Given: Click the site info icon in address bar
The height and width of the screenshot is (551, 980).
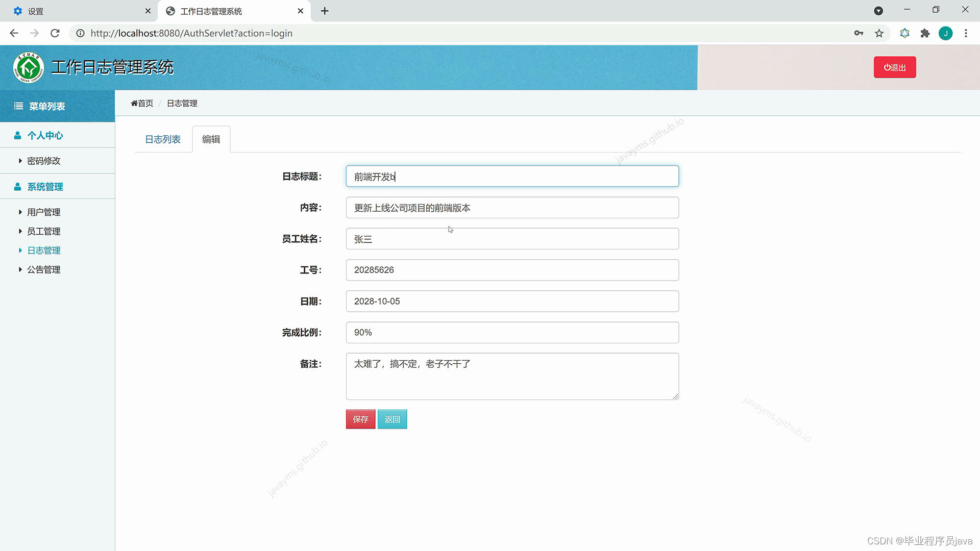Looking at the screenshot, I should point(80,33).
